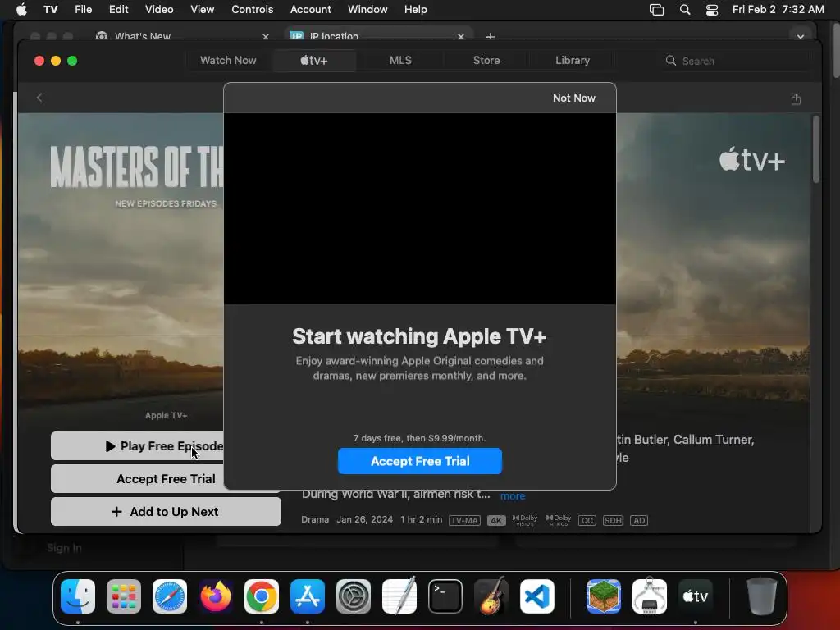Open Finder from the Dock
840x630 pixels.
point(78,596)
